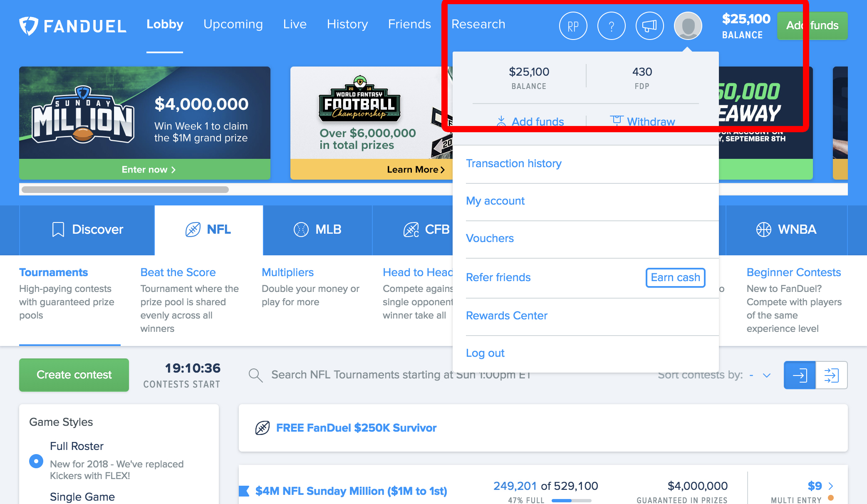867x504 pixels.
Task: Open Refer friends menu item
Action: pyautogui.click(x=498, y=277)
